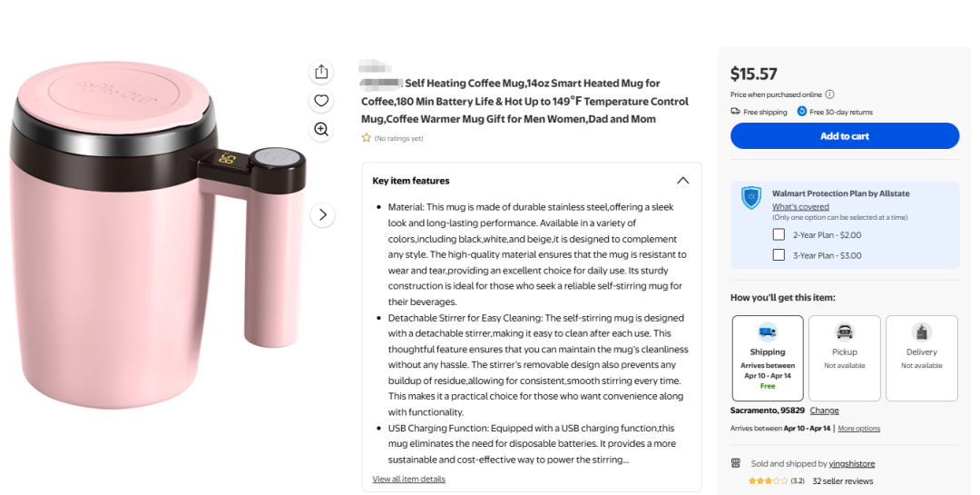
Task: Click the Add to cart button
Action: pyautogui.click(x=845, y=136)
